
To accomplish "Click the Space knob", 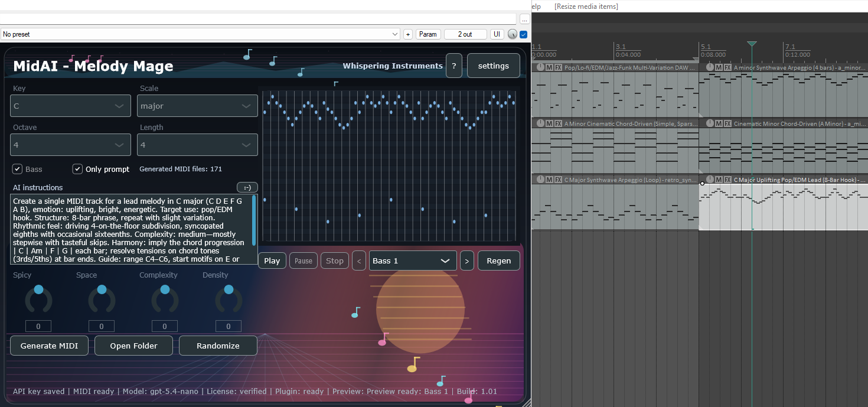I will 102,298.
